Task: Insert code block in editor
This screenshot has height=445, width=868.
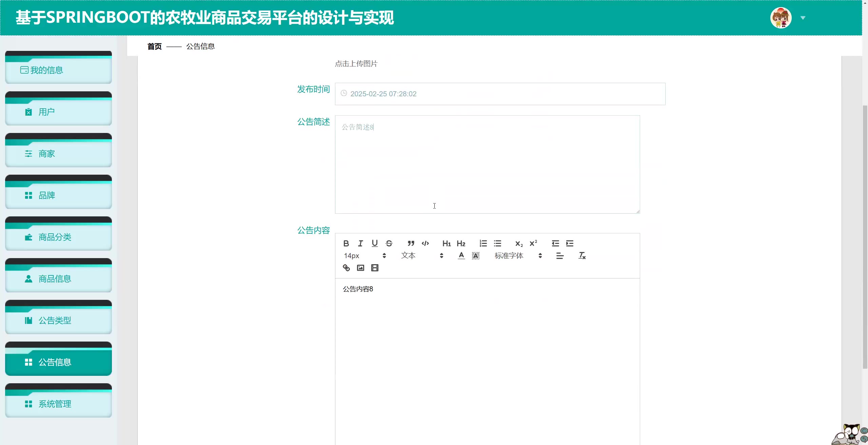Action: [425, 243]
